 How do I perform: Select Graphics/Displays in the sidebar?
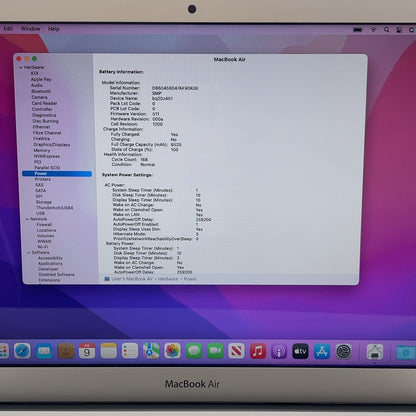click(x=52, y=145)
